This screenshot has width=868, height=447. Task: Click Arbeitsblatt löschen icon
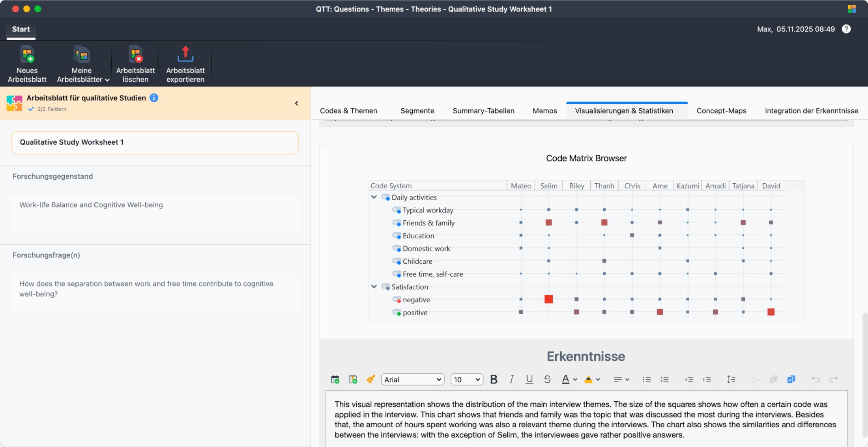coord(135,55)
